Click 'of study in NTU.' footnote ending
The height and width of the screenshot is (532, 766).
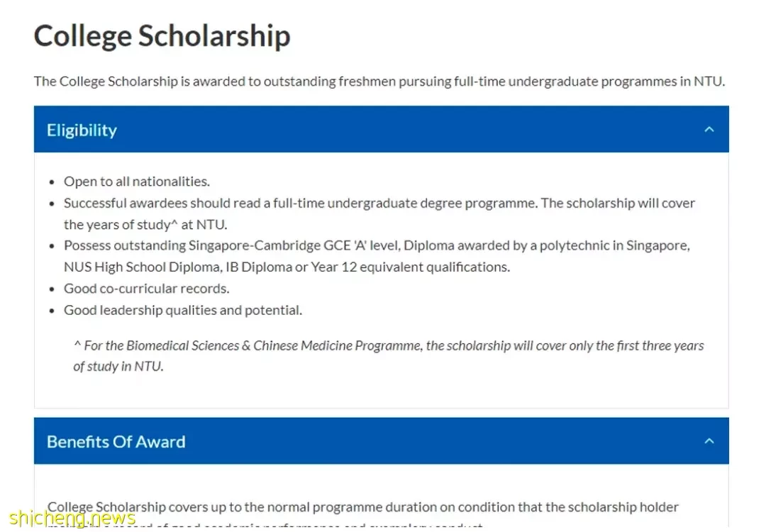tap(118, 367)
